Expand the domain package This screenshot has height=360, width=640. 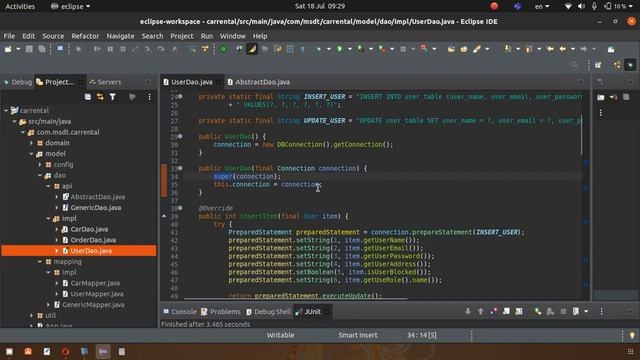(x=31, y=143)
